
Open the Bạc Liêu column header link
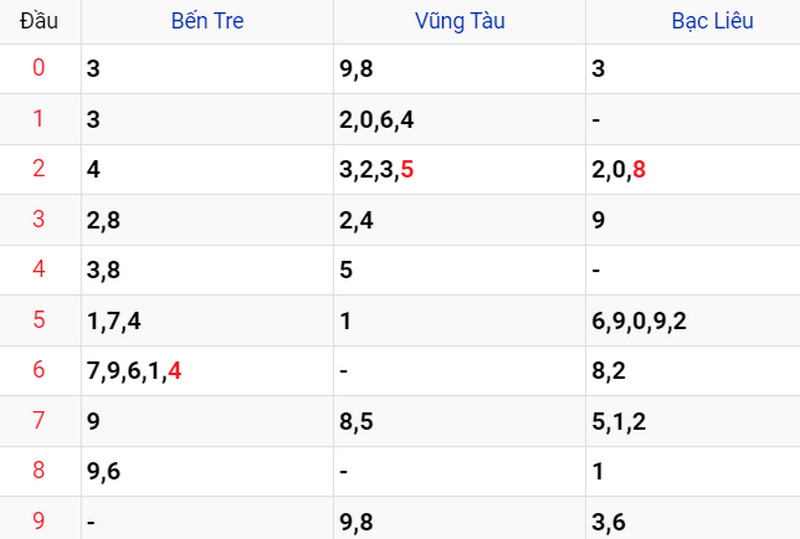[x=712, y=21]
